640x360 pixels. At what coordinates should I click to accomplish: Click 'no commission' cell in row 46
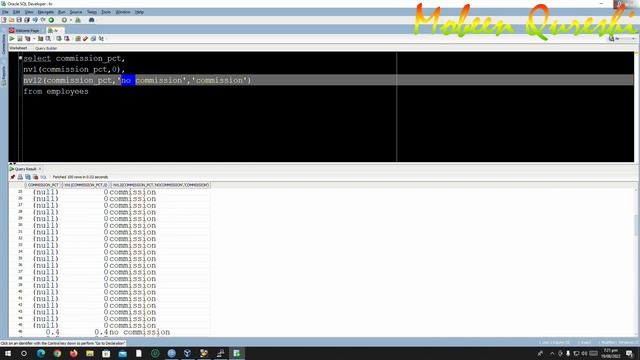click(x=140, y=332)
